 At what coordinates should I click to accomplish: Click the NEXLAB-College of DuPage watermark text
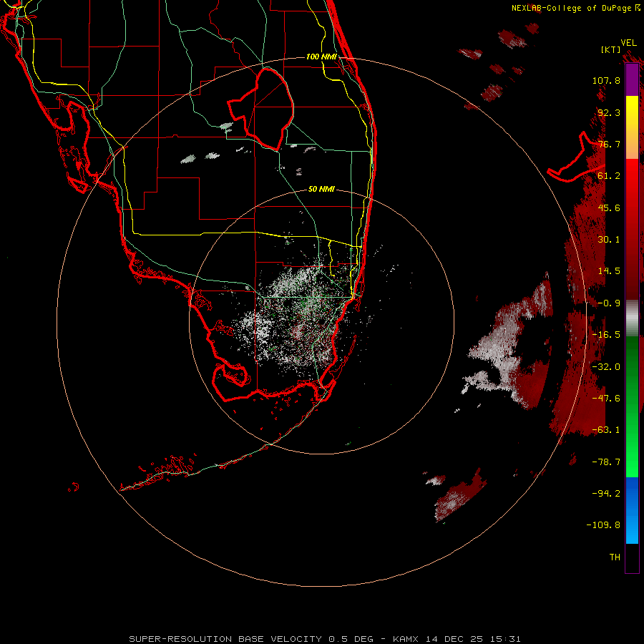[575, 8]
